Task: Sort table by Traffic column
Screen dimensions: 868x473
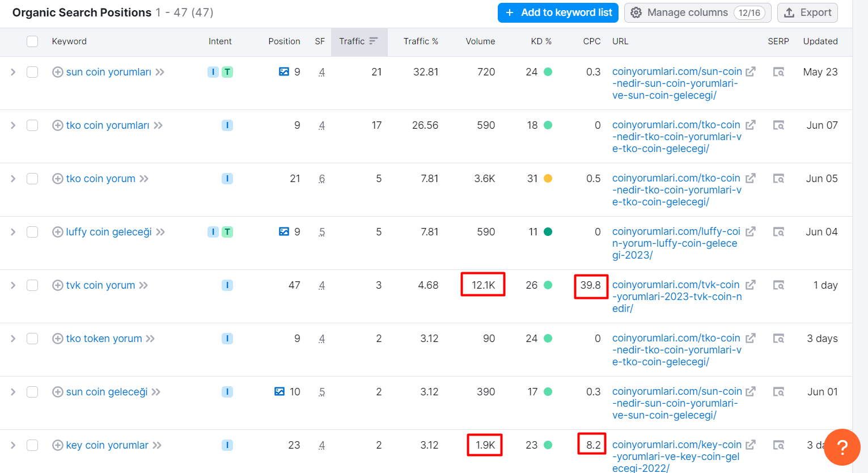Action: [x=359, y=41]
